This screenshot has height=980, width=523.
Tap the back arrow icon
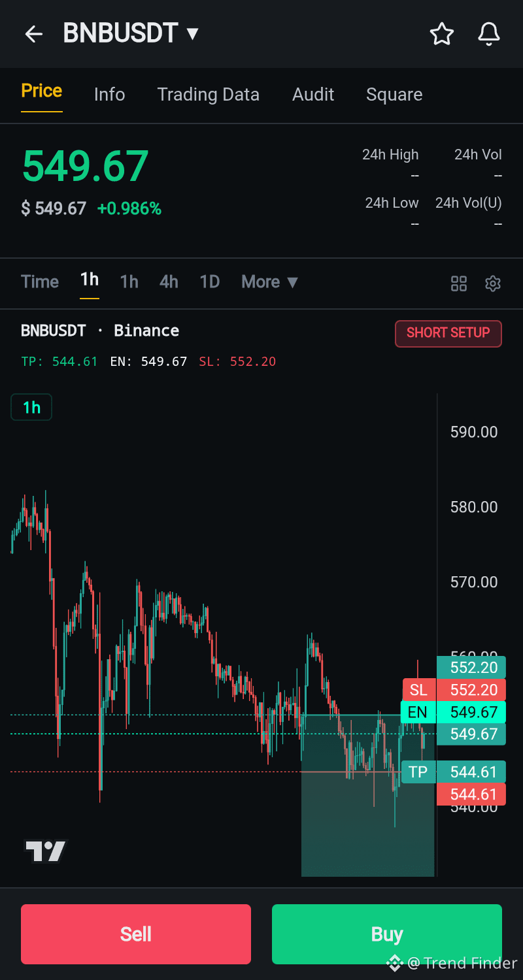pos(33,34)
